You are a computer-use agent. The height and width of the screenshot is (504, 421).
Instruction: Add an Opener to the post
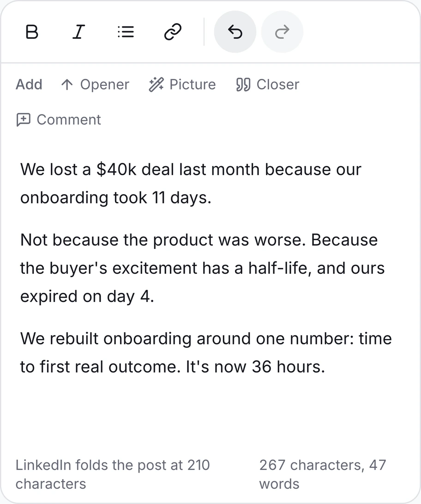click(95, 84)
